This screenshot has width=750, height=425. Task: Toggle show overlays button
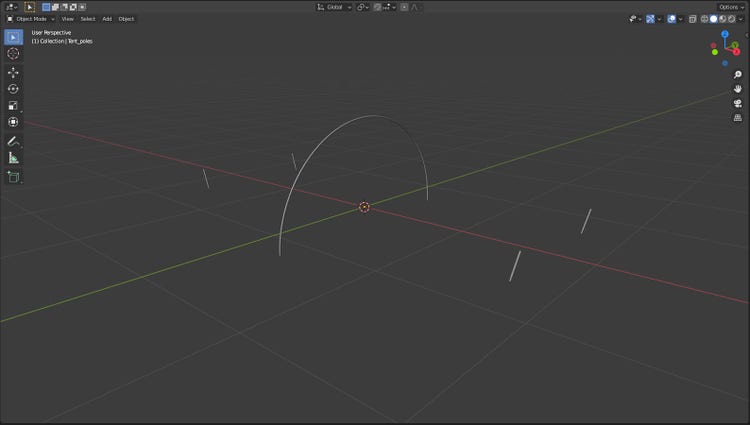(x=672, y=19)
